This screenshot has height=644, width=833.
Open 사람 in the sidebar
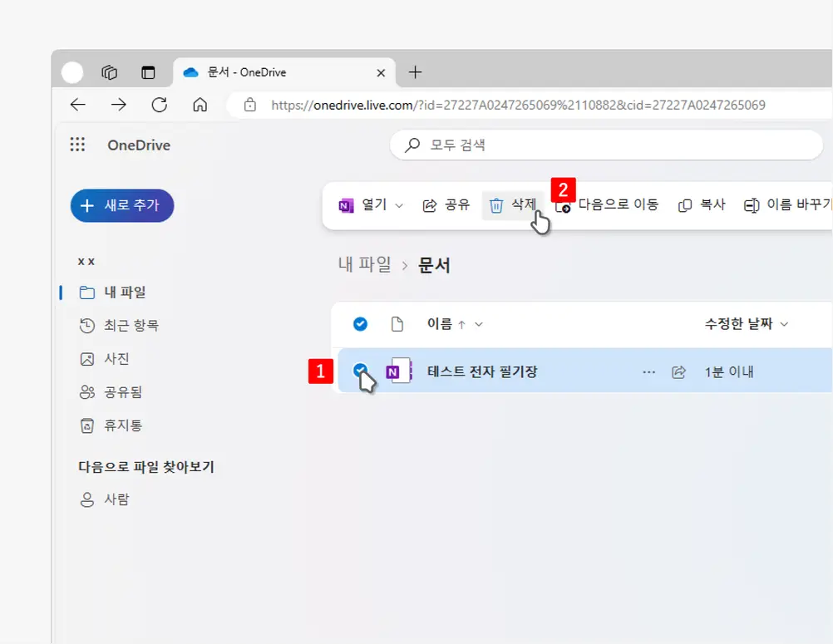pos(104,499)
